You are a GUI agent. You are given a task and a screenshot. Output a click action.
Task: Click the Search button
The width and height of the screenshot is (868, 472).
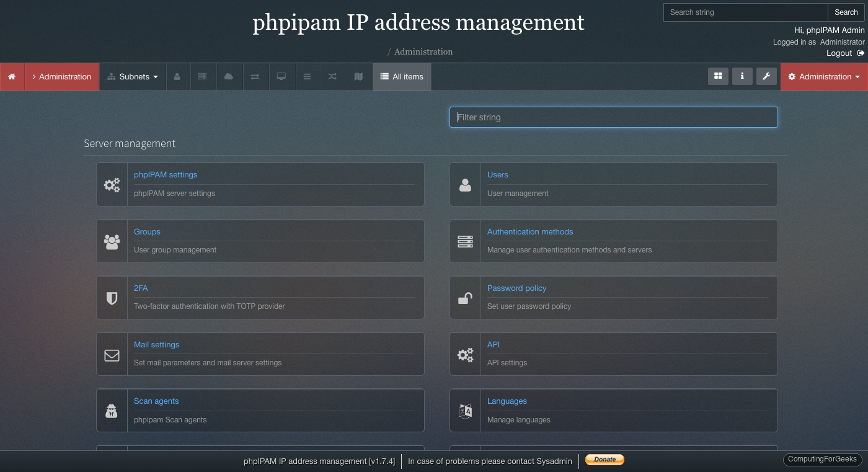(846, 12)
